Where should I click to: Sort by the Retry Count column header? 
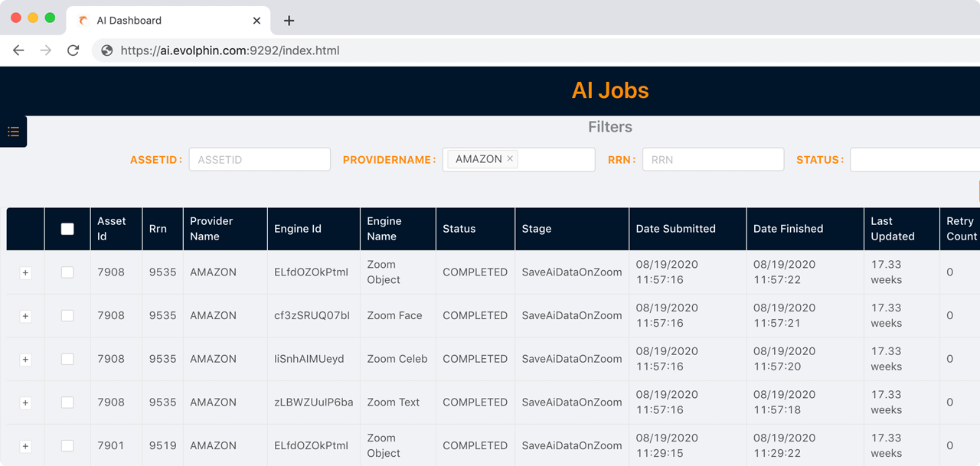[962, 229]
